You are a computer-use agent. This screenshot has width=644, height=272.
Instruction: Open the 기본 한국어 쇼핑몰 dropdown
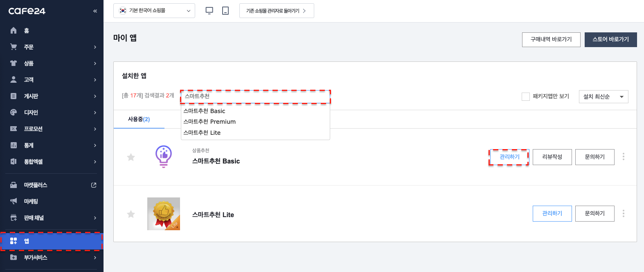tap(154, 11)
